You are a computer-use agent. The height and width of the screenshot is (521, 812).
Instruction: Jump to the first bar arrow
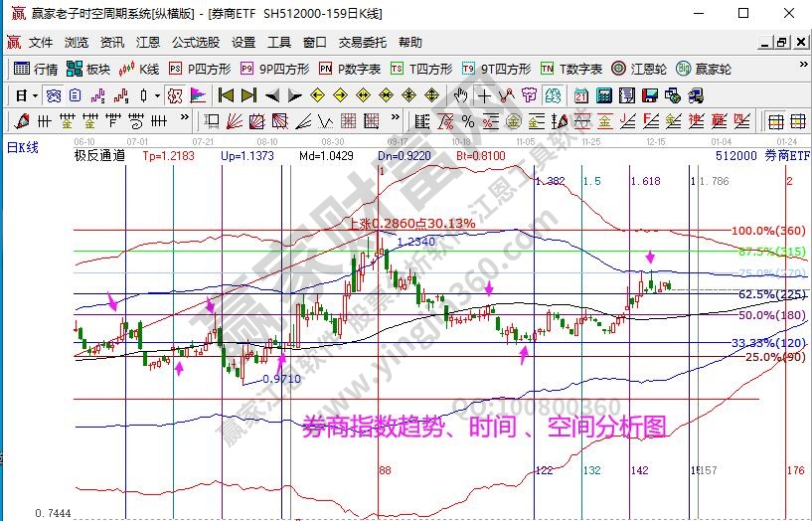[x=226, y=95]
